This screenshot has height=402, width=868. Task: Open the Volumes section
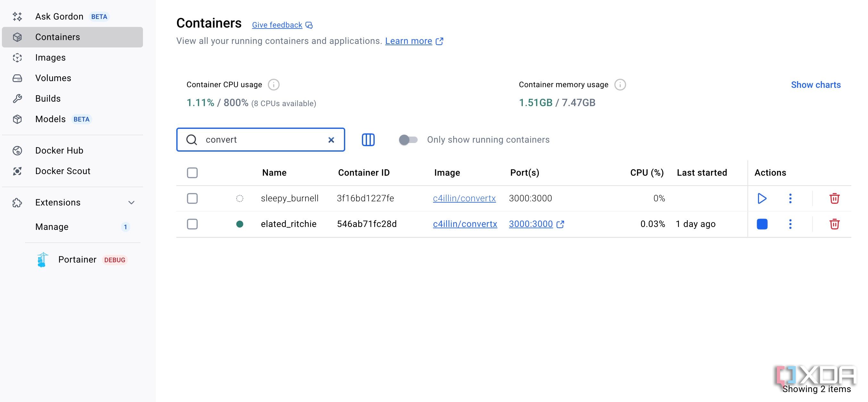click(72, 78)
